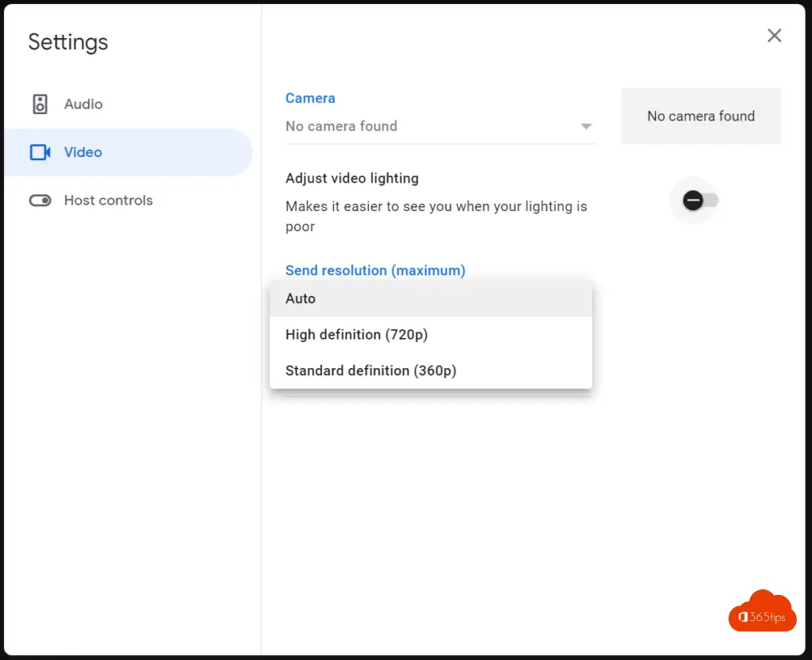
Task: Click the video lighting description text
Action: 436,217
